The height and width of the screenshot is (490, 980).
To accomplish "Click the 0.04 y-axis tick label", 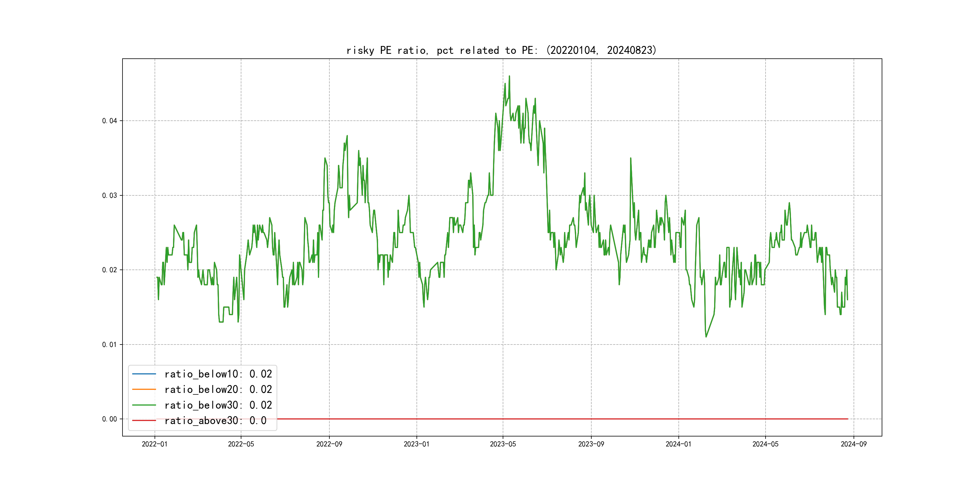I will 109,121.
